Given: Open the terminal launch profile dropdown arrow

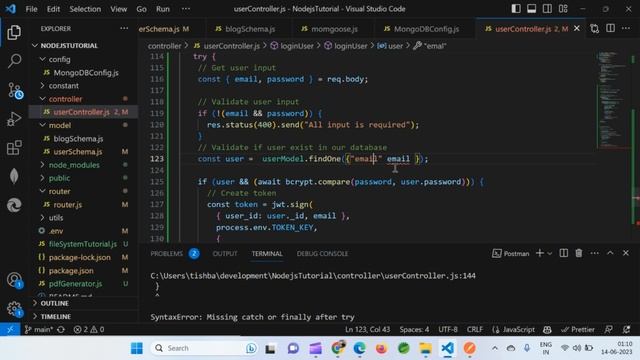Looking at the screenshot, I should (x=549, y=254).
